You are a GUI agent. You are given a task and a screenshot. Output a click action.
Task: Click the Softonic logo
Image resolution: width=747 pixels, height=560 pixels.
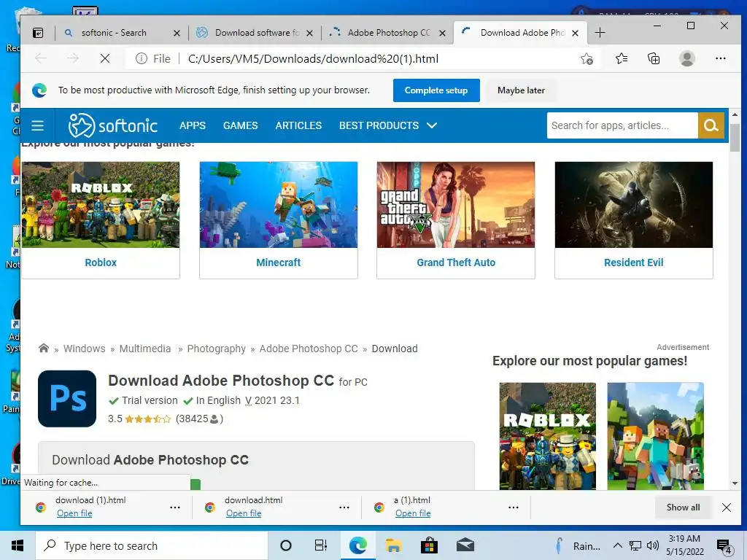point(112,125)
